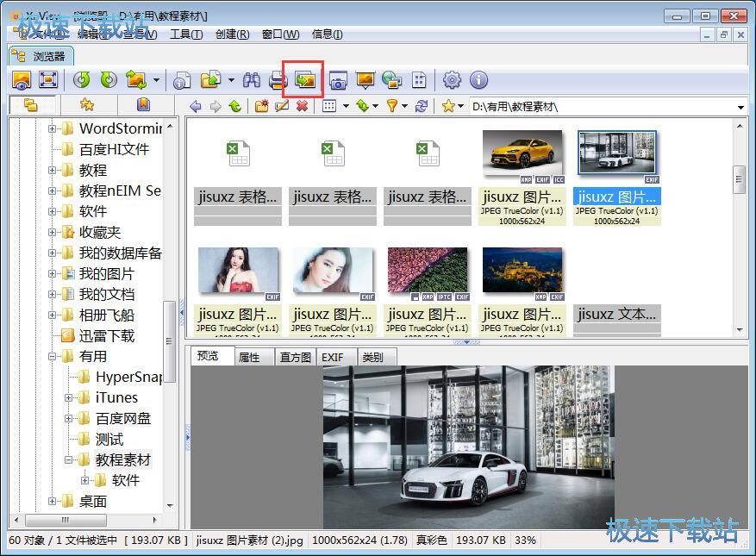
Task: Rotate the image counterclockwise
Action: pyautogui.click(x=83, y=79)
